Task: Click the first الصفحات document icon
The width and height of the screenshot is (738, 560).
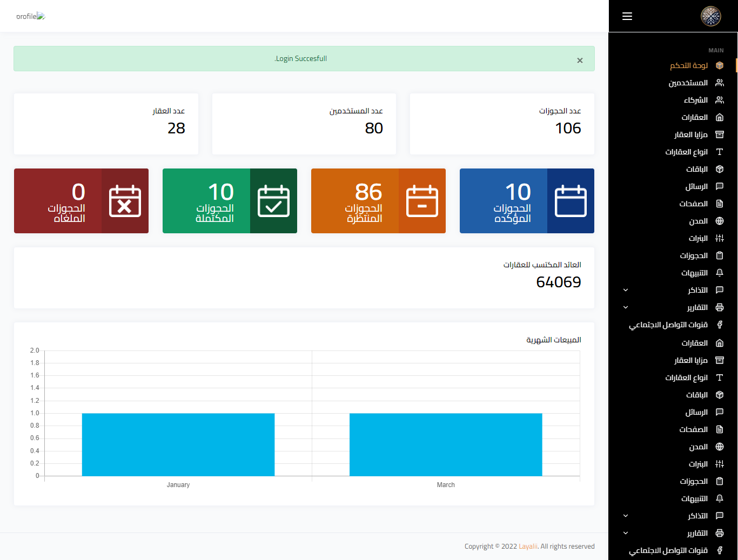Action: (x=720, y=204)
